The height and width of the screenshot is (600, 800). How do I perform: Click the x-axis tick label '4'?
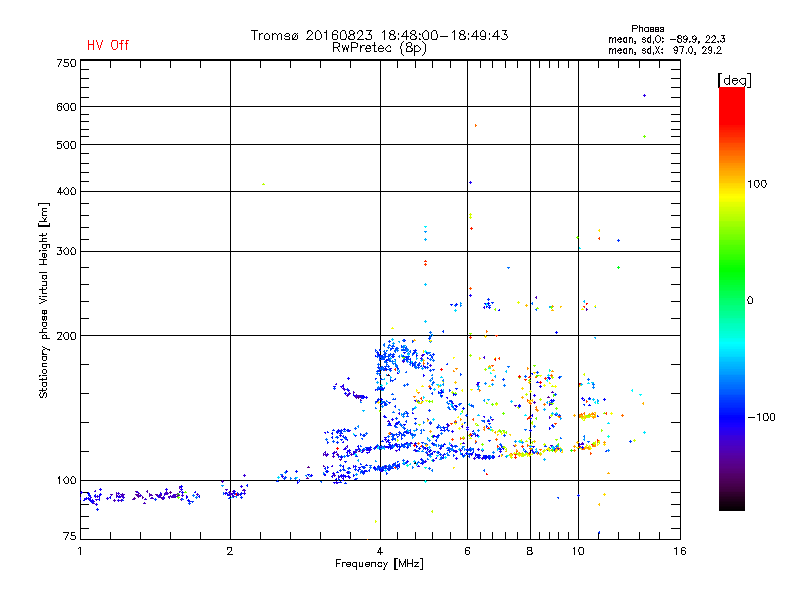pos(380,551)
